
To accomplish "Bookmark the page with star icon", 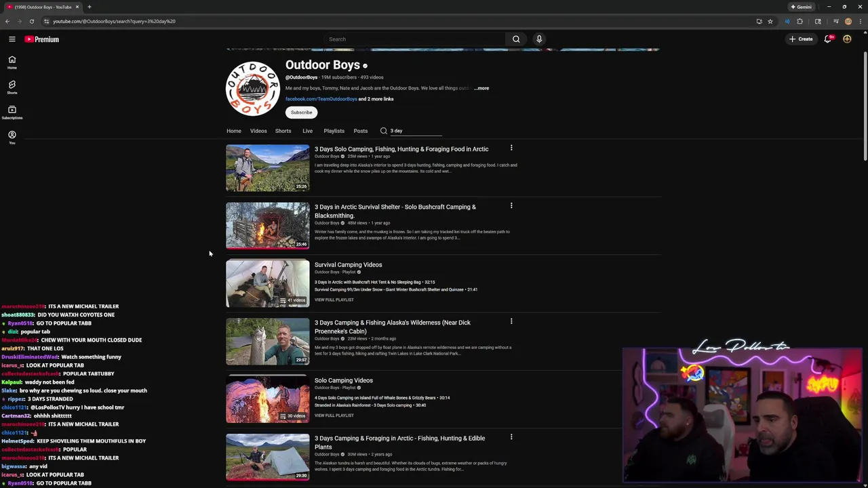I will pyautogui.click(x=770, y=21).
